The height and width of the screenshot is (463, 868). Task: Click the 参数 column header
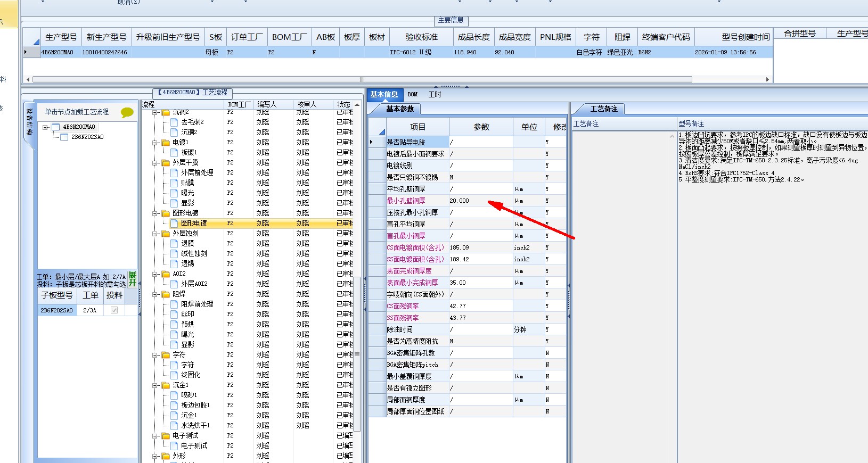click(x=481, y=127)
